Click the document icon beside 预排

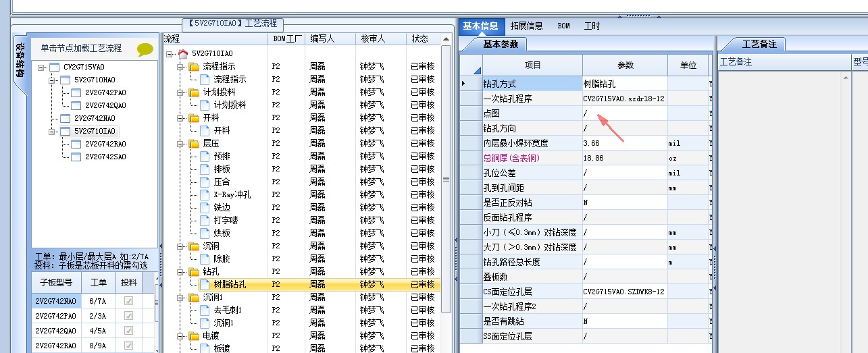[205, 156]
